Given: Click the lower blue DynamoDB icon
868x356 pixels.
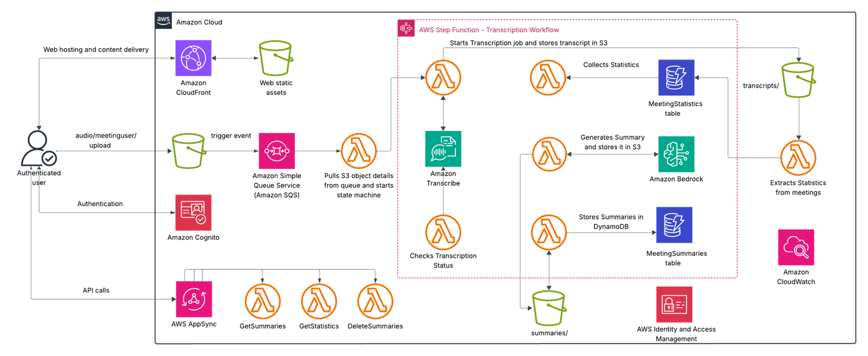Looking at the screenshot, I should [674, 224].
